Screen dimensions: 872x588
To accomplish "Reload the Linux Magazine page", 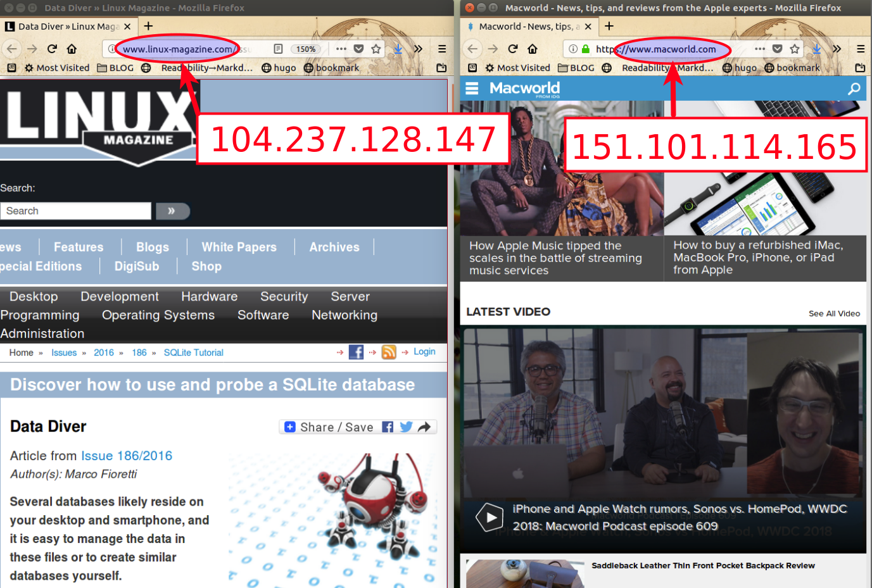I will click(x=52, y=49).
